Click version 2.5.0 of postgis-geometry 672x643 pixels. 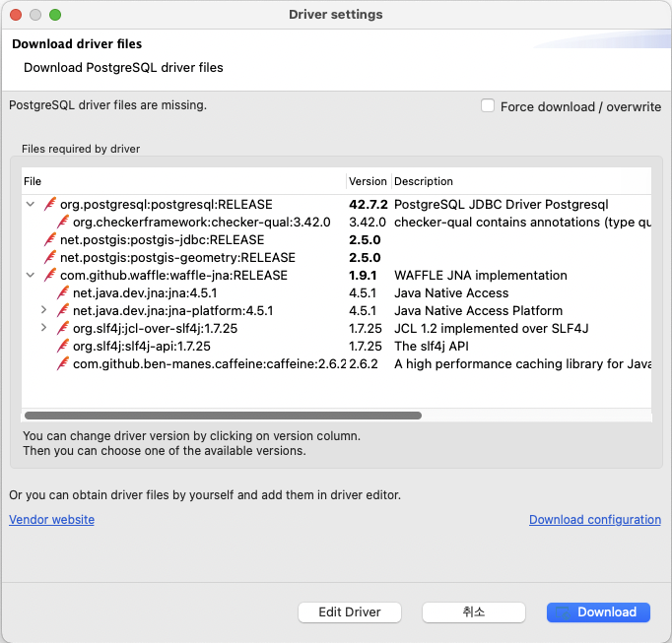(365, 257)
